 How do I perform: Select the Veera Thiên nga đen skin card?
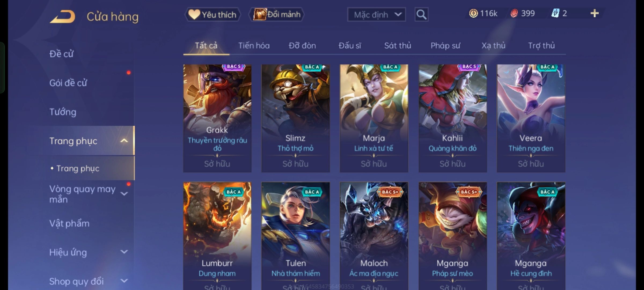click(531, 118)
